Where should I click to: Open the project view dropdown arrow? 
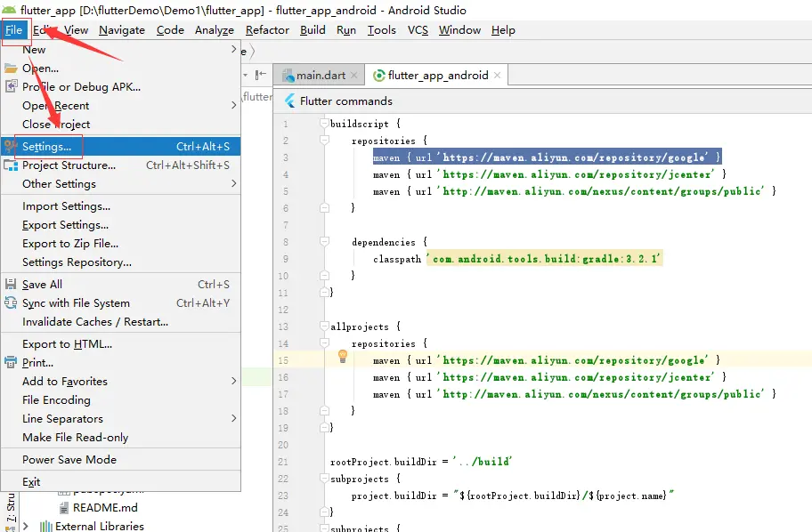click(246, 75)
